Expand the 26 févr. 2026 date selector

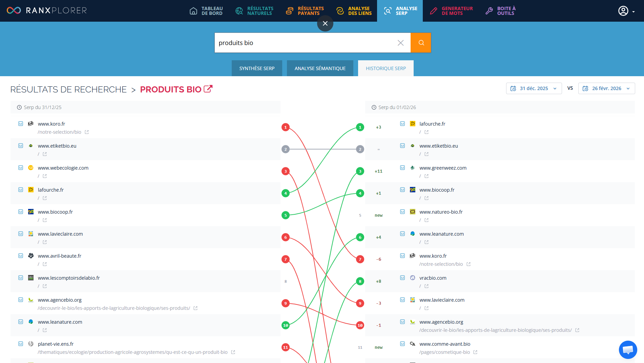click(x=606, y=88)
